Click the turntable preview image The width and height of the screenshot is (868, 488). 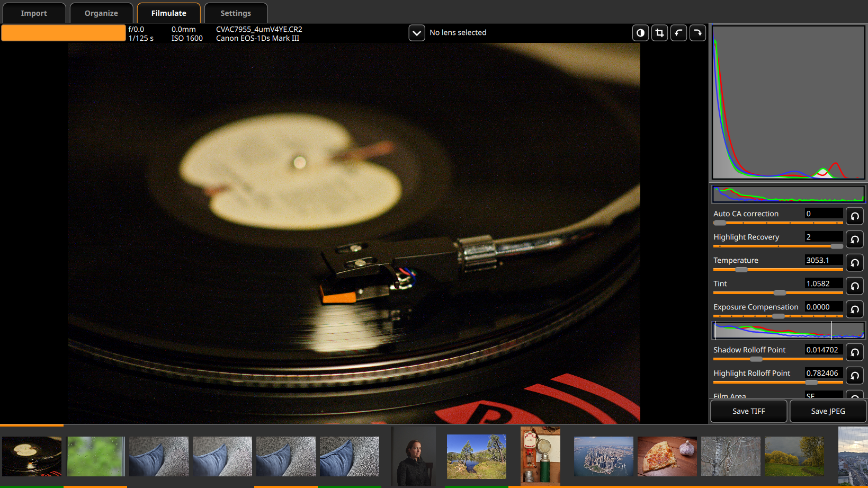click(354, 233)
